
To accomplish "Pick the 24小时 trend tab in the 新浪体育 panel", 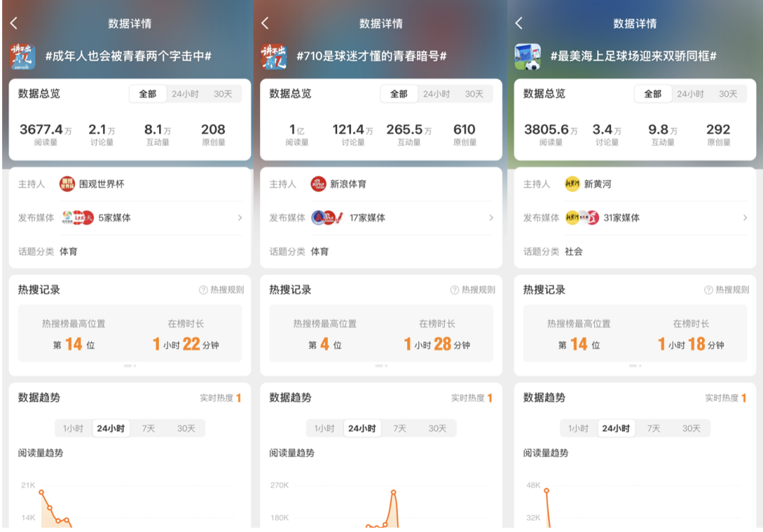I will click(362, 428).
